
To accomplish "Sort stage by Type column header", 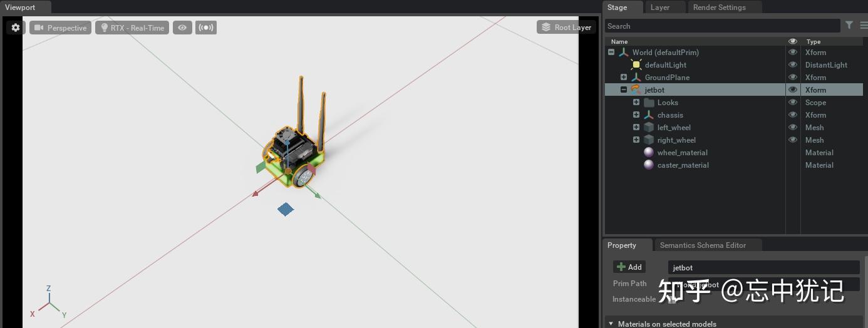I will 814,42.
